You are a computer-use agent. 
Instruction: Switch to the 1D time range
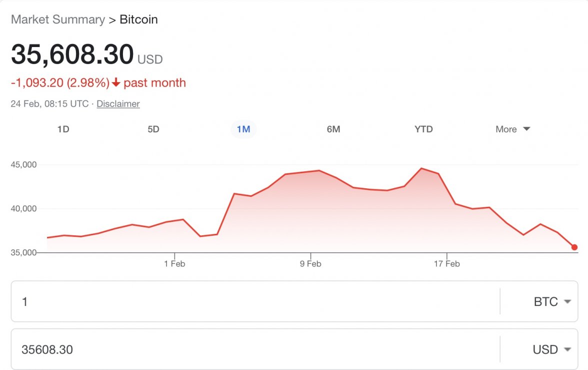[x=63, y=129]
